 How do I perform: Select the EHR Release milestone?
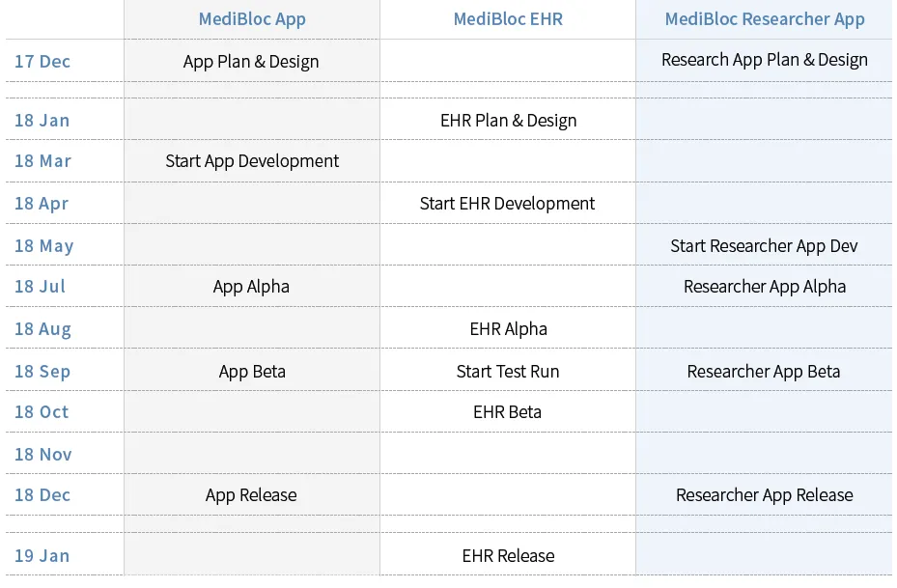click(508, 555)
